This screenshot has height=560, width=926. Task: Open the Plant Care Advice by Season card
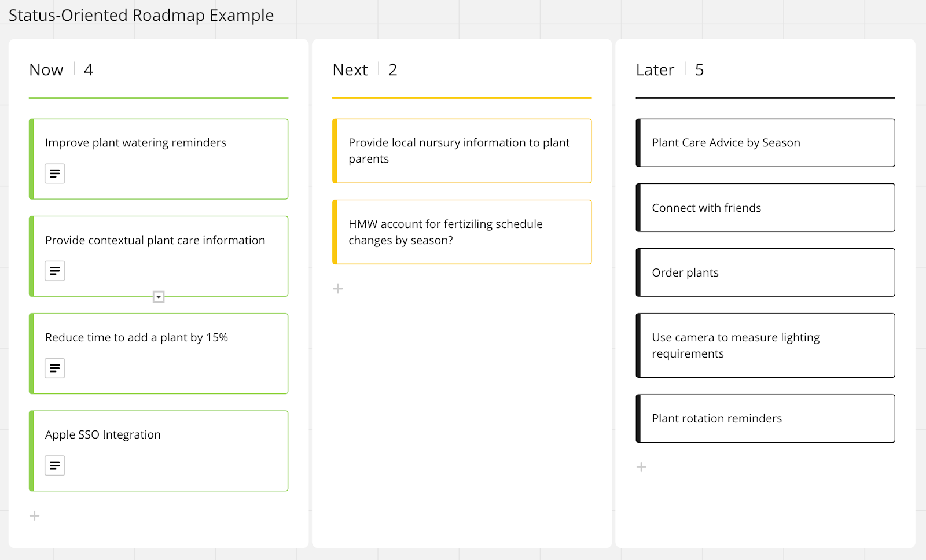[x=765, y=143]
